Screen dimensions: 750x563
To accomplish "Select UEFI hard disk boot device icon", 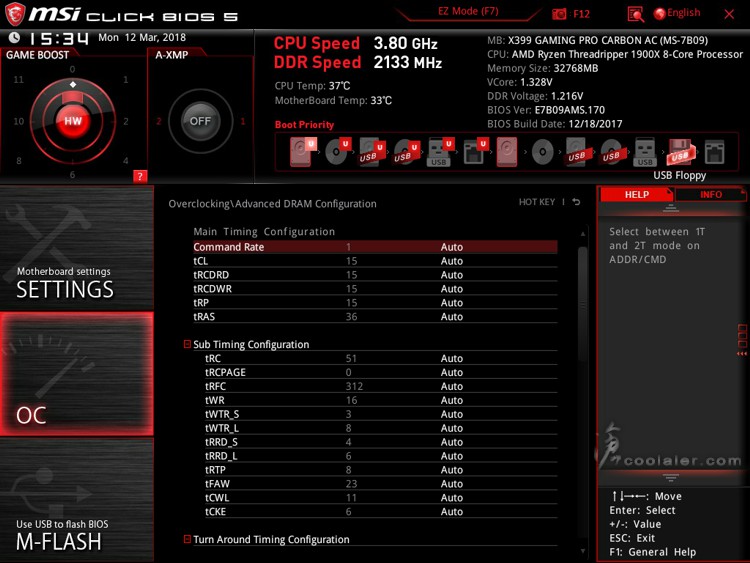I will point(302,152).
